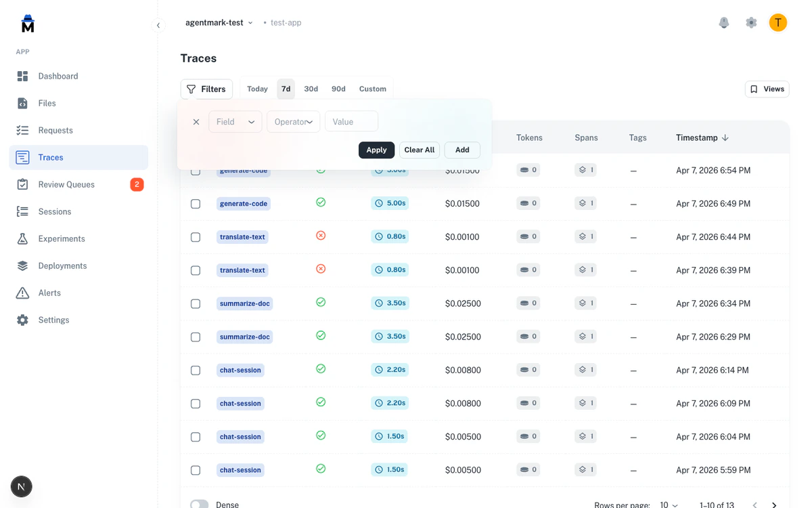Open the Operator dropdown
The height and width of the screenshot is (508, 812).
[293, 121]
